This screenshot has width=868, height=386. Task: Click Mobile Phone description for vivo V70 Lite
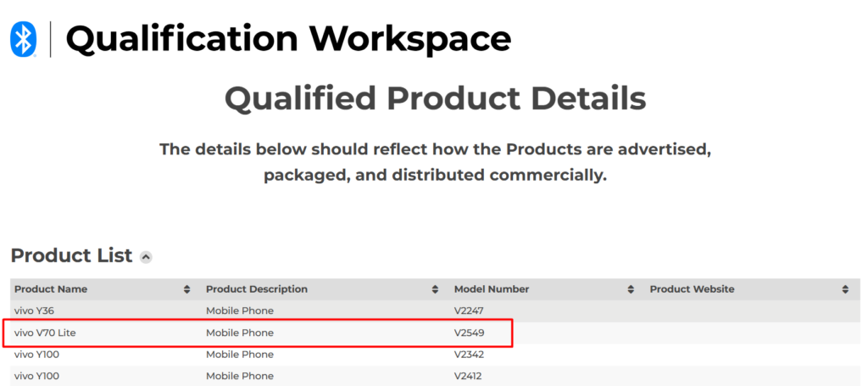click(240, 333)
